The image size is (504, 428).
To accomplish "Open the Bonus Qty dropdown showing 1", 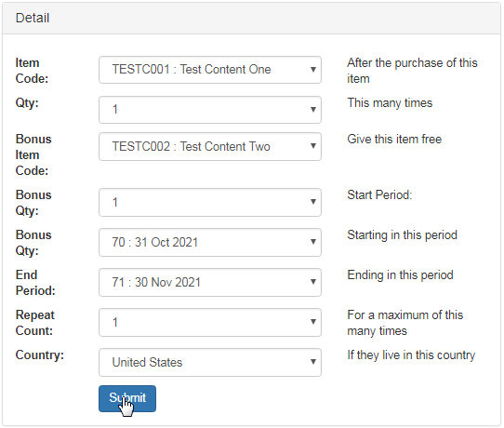I will 210,202.
